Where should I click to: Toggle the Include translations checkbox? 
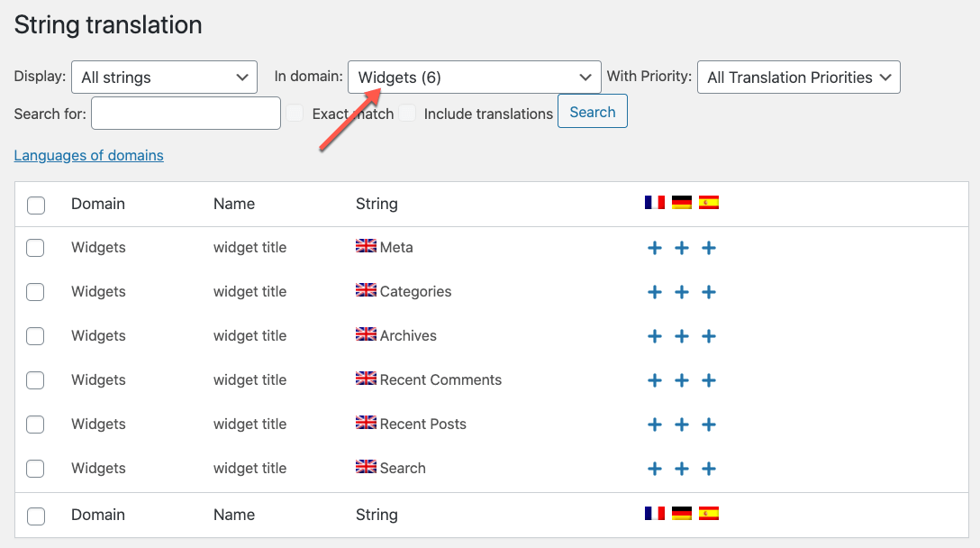pyautogui.click(x=408, y=114)
